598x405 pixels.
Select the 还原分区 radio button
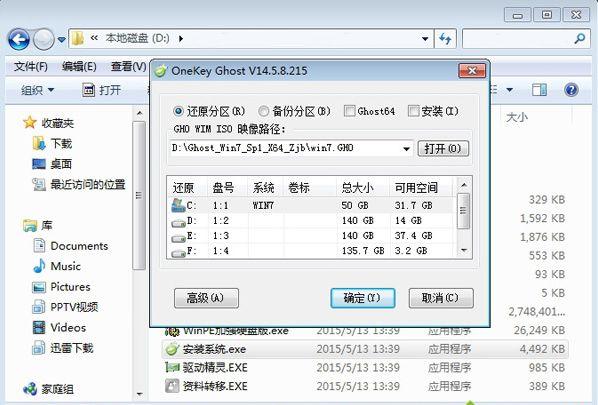pyautogui.click(x=178, y=111)
